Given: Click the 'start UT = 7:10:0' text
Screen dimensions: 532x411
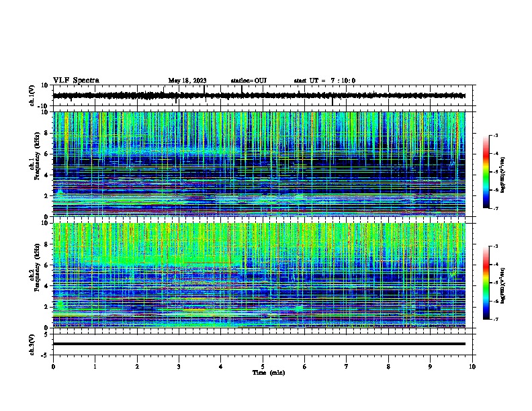Looking at the screenshot, I should tap(324, 81).
